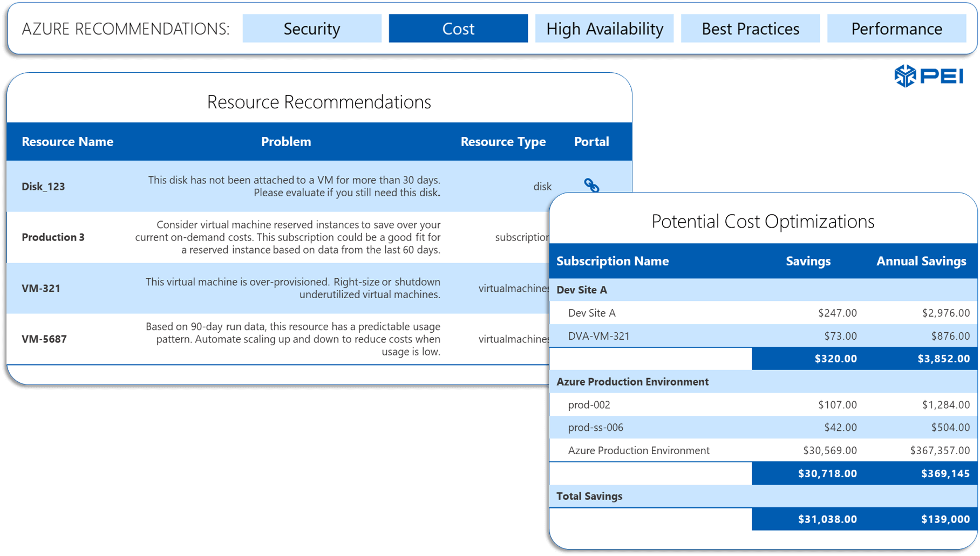Switch to Best Practices tab
Image resolution: width=980 pixels, height=556 pixels.
[x=751, y=29]
